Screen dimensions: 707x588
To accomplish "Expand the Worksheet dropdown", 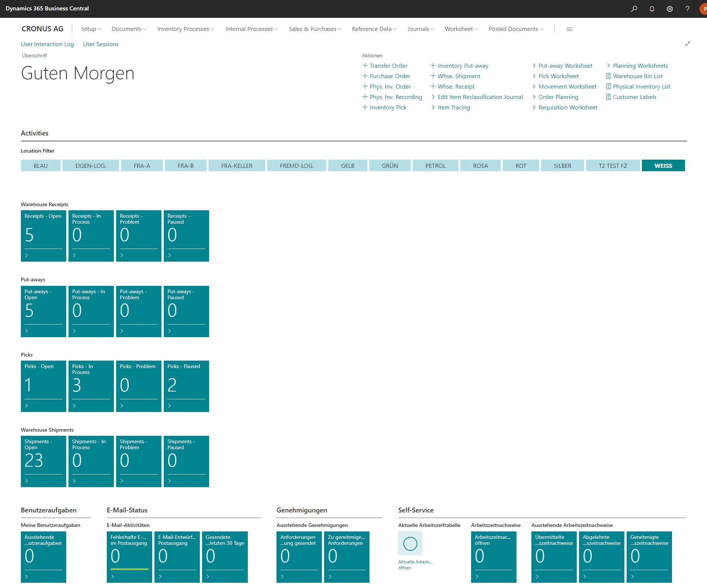I will pos(461,29).
